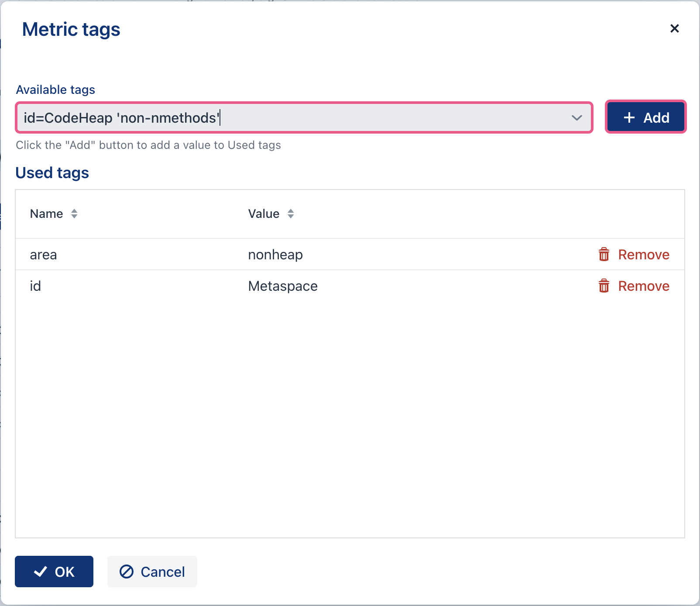The image size is (700, 606).
Task: Remove the area nonheap tag
Action: point(644,255)
